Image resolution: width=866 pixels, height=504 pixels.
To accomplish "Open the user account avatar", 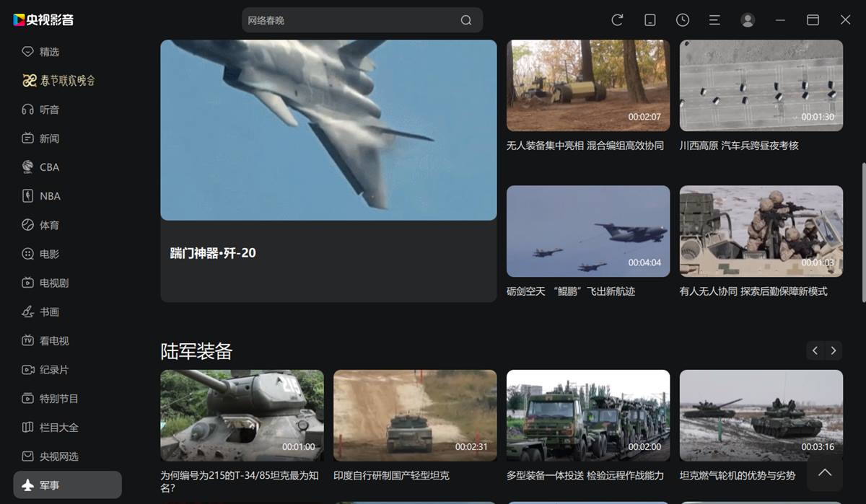I will (748, 19).
